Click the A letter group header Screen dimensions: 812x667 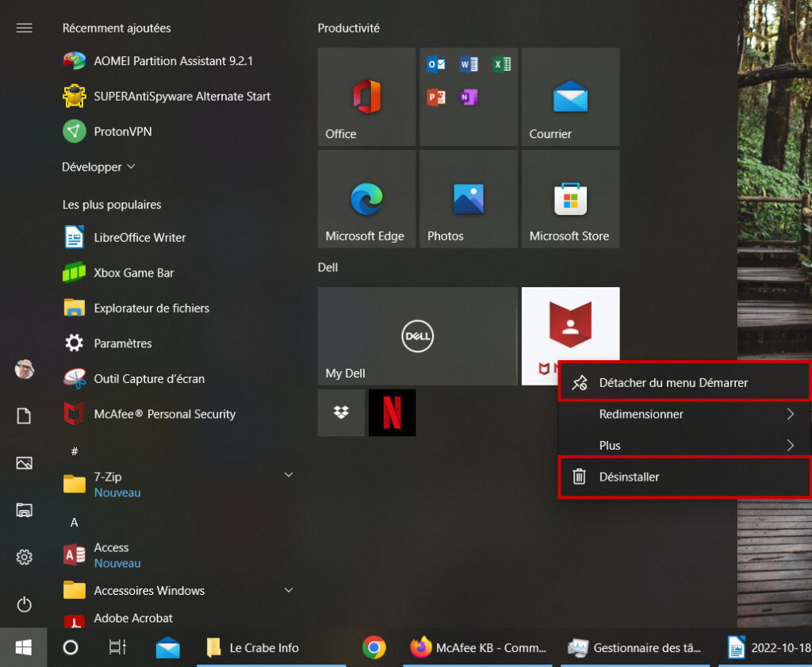[75, 523]
